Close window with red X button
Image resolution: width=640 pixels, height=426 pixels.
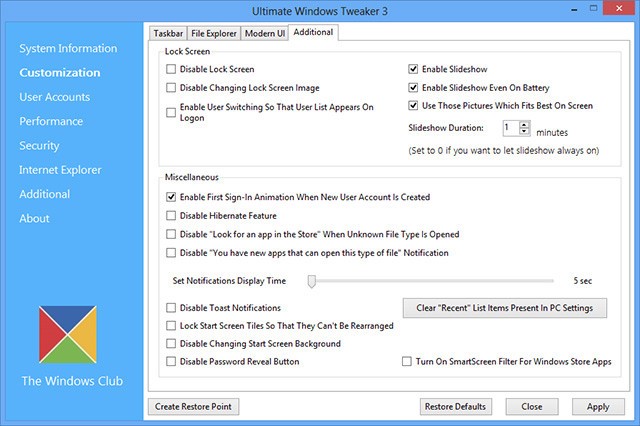(619, 8)
